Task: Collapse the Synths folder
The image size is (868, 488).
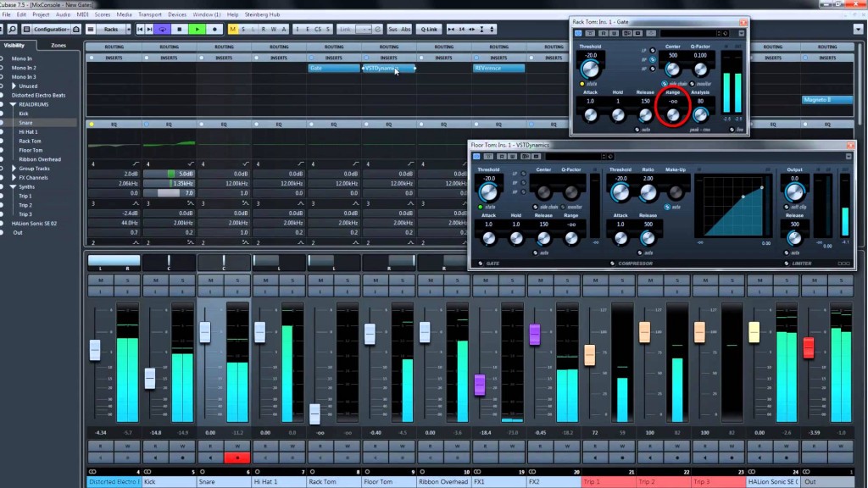Action: (x=13, y=187)
